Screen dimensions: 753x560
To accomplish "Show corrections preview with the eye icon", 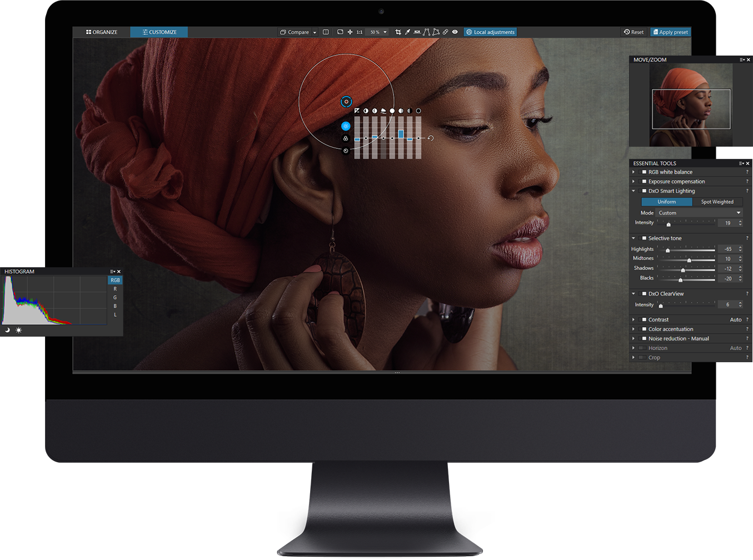I will (x=455, y=32).
